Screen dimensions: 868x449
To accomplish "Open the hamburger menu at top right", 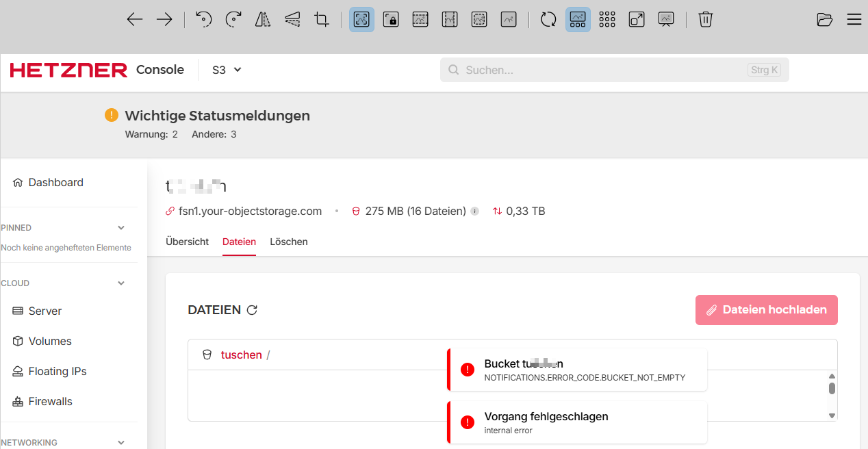I will click(x=854, y=19).
